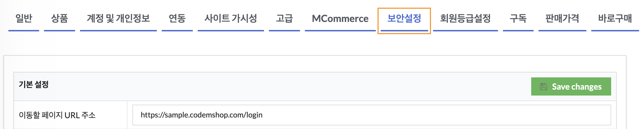
Task: Go to the 사이트 가시성 tab
Action: [x=231, y=18]
